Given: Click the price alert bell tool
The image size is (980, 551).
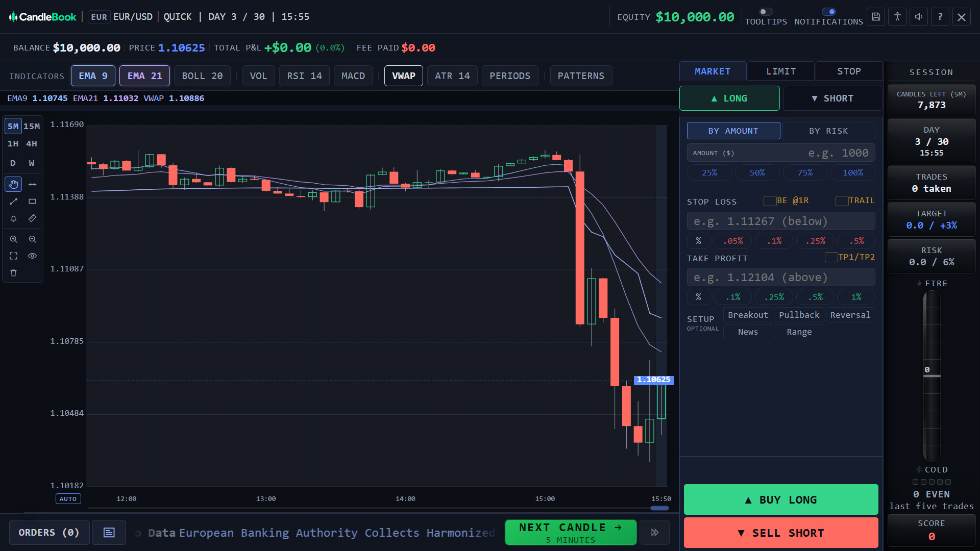Looking at the screenshot, I should (13, 218).
